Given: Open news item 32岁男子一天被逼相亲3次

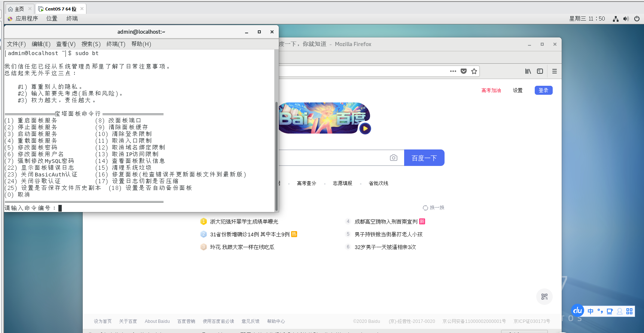Looking at the screenshot, I should coord(385,247).
